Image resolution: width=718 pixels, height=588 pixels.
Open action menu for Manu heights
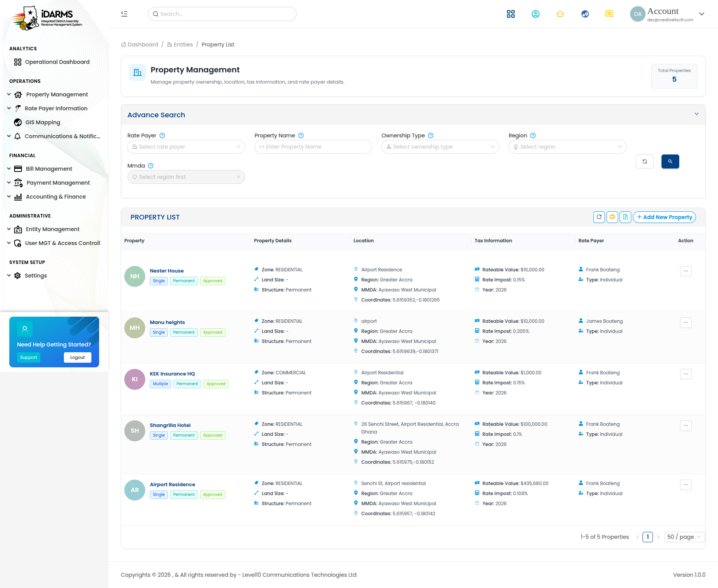click(x=686, y=322)
